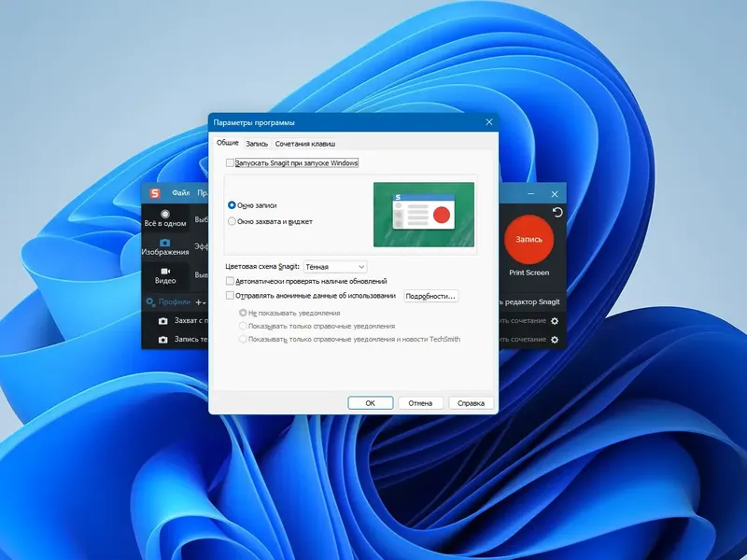
Task: Check "Автоматически проверять наличие обновлений"
Action: 230,280
